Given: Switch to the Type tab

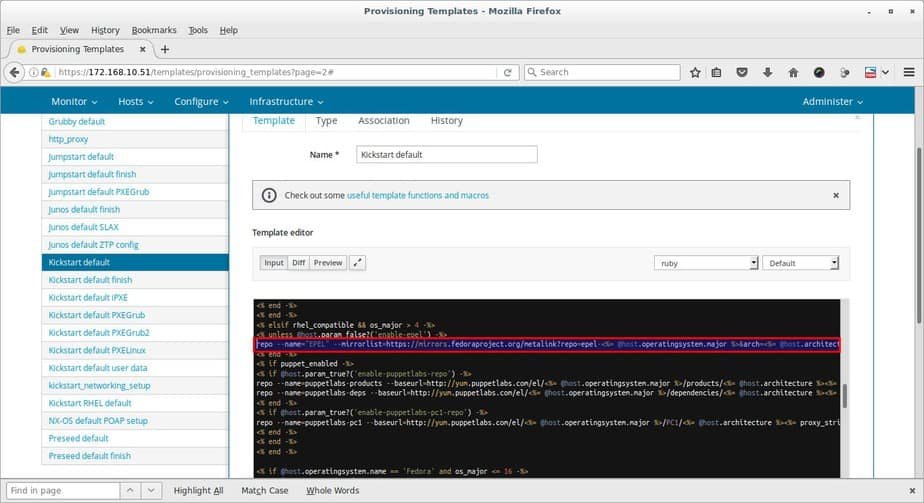Looking at the screenshot, I should pyautogui.click(x=326, y=121).
